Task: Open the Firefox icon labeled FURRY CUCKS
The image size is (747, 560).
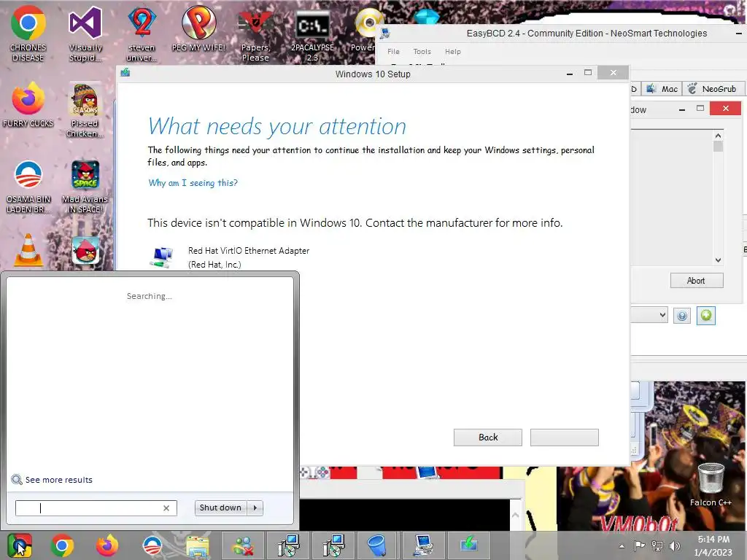Action: click(x=28, y=105)
